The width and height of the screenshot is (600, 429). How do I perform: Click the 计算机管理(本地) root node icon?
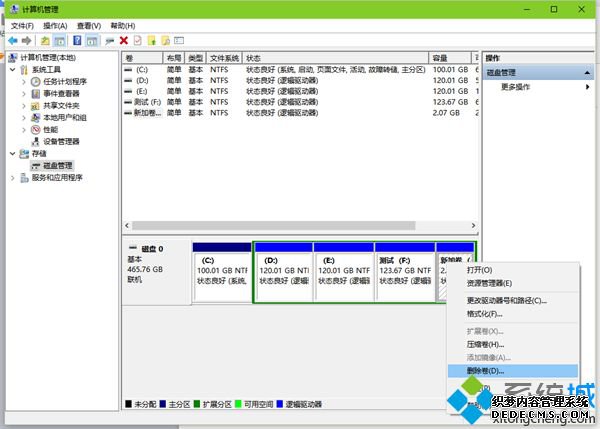[13, 57]
